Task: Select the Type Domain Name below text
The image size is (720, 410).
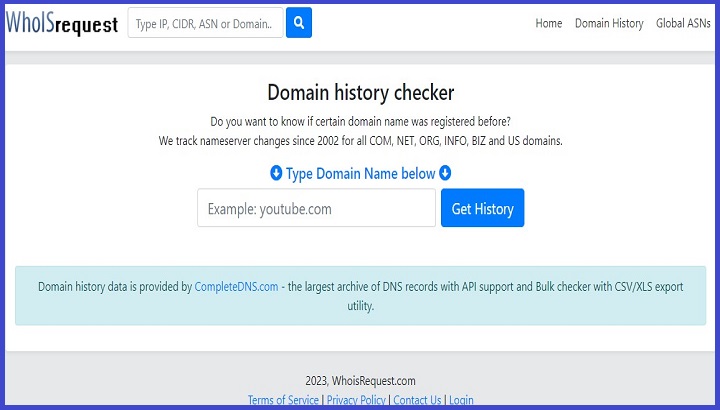Action: pyautogui.click(x=360, y=173)
